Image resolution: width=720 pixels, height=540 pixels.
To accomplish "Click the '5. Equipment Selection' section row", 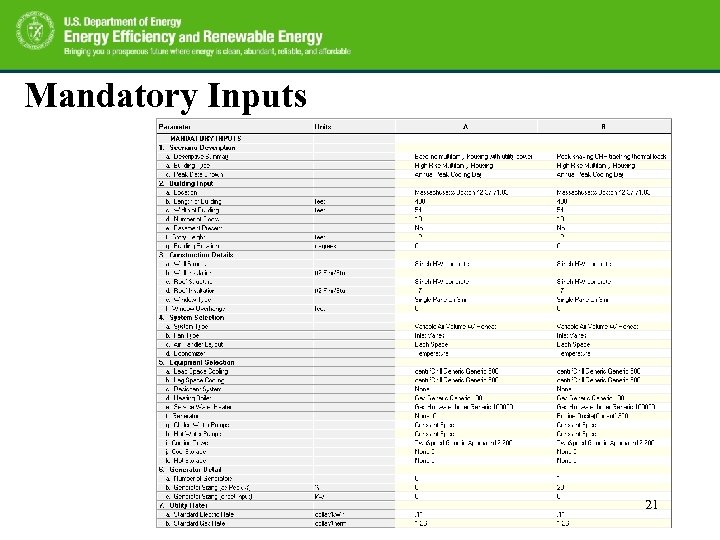I will [413, 362].
